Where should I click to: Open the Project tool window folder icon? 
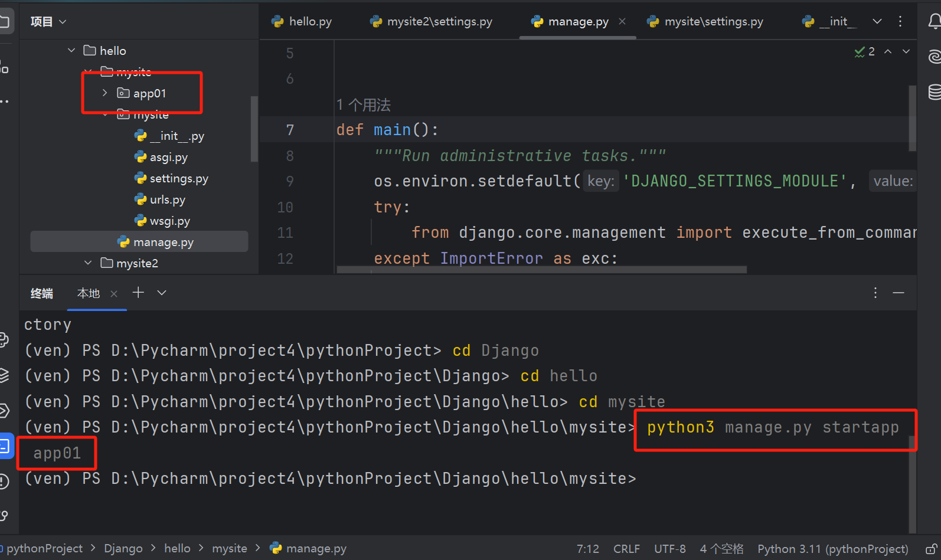pyautogui.click(x=5, y=22)
